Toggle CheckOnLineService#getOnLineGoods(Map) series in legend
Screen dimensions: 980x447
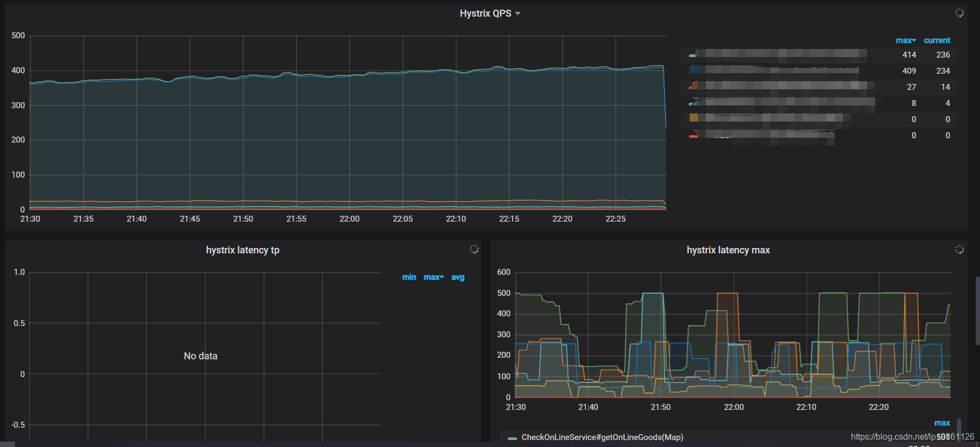[602, 437]
